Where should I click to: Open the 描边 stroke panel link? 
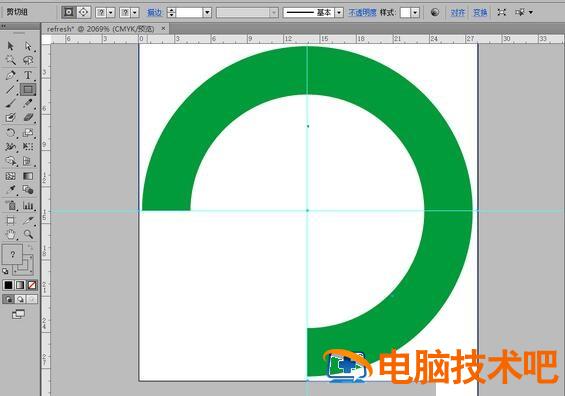pyautogui.click(x=155, y=13)
